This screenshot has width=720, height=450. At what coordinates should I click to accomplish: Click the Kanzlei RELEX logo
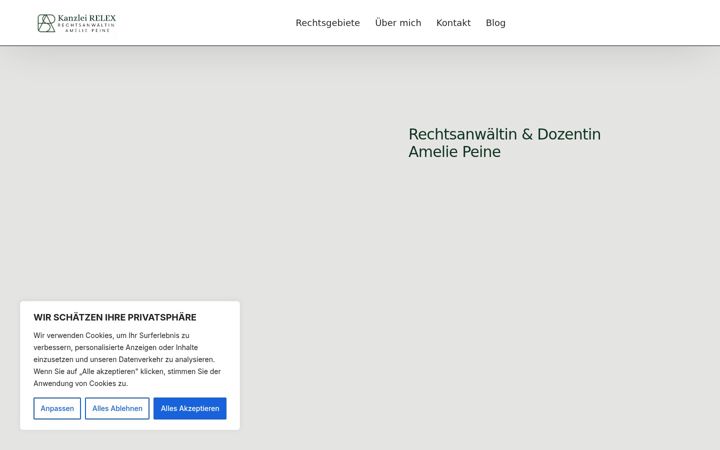click(x=77, y=23)
